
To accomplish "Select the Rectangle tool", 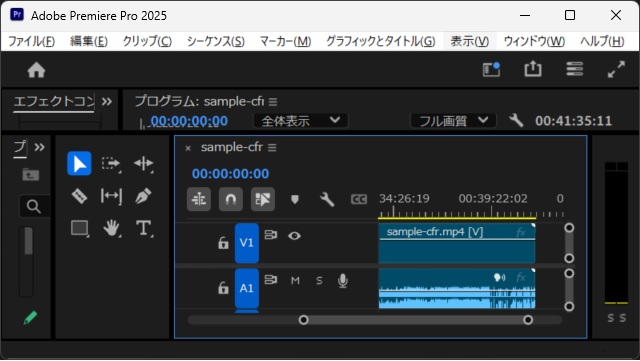I will 80,228.
